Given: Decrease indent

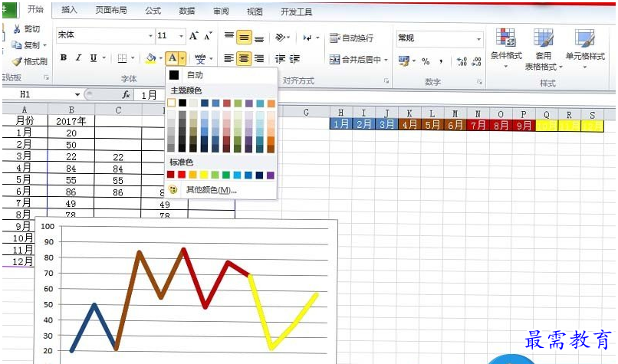Looking at the screenshot, I should 280,59.
